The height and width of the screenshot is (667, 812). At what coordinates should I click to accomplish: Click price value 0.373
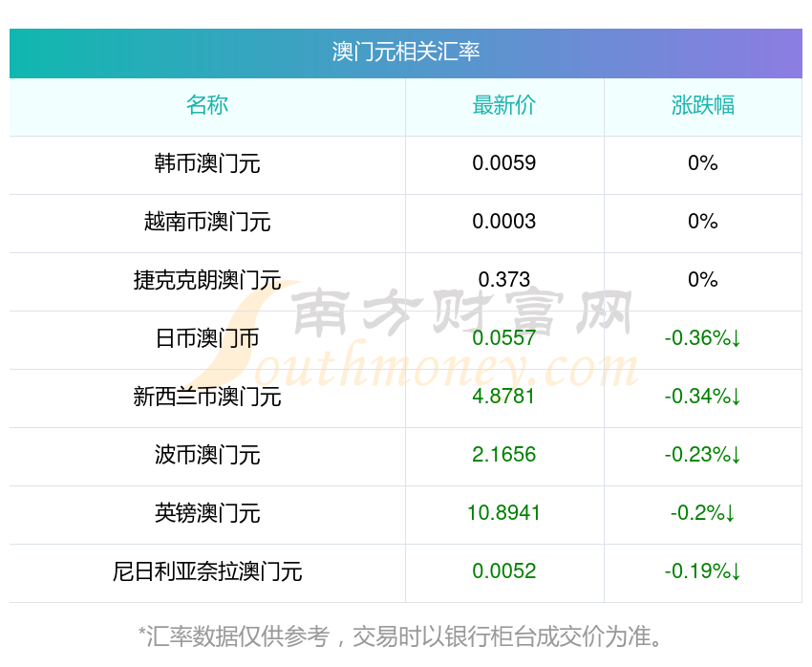(503, 280)
